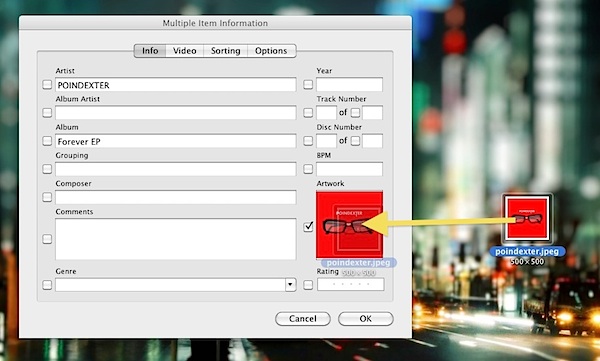Switch to the Video tab
This screenshot has height=361, width=600.
(x=184, y=51)
